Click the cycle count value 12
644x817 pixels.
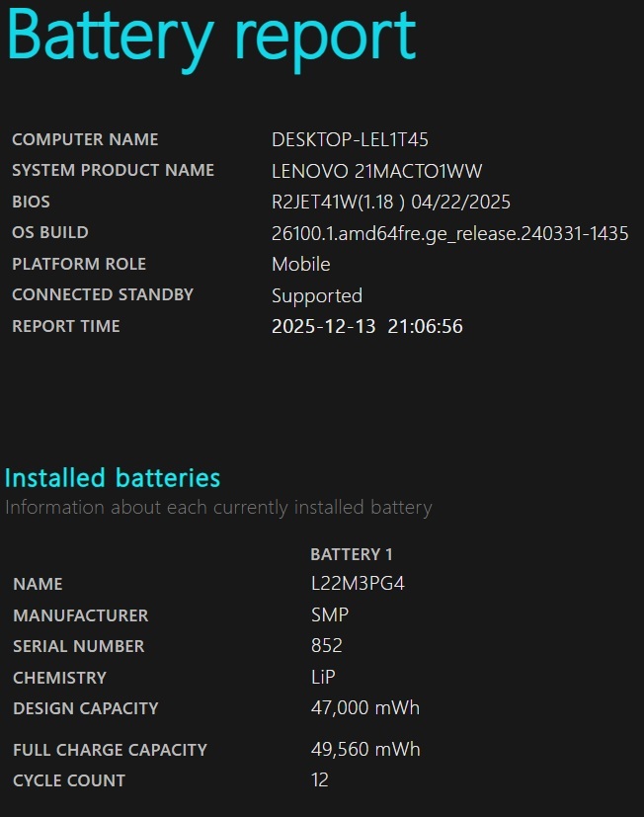[319, 780]
